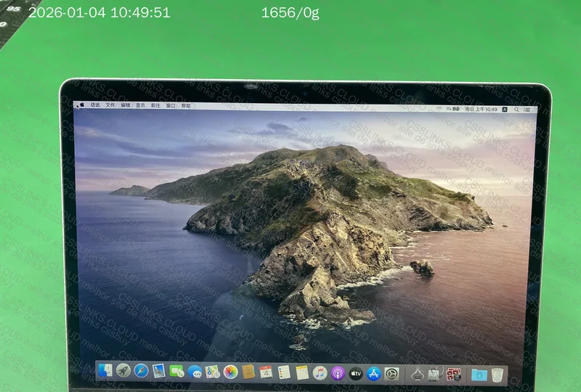This screenshot has width=581, height=392.
Task: Open Messages speech bubble icon
Action: tap(195, 372)
